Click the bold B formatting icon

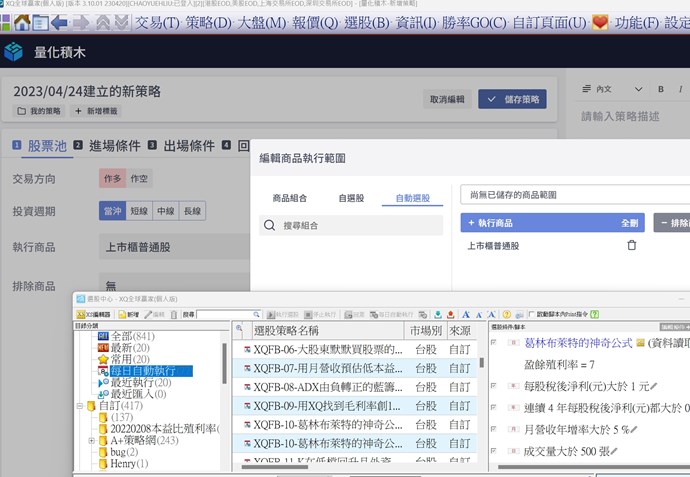point(662,90)
